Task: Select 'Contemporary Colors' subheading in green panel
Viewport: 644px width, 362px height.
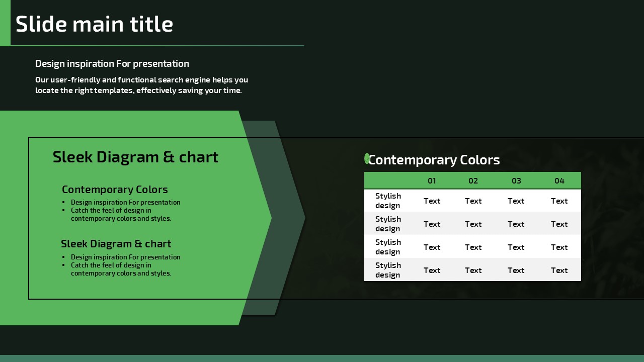Action: (x=115, y=190)
